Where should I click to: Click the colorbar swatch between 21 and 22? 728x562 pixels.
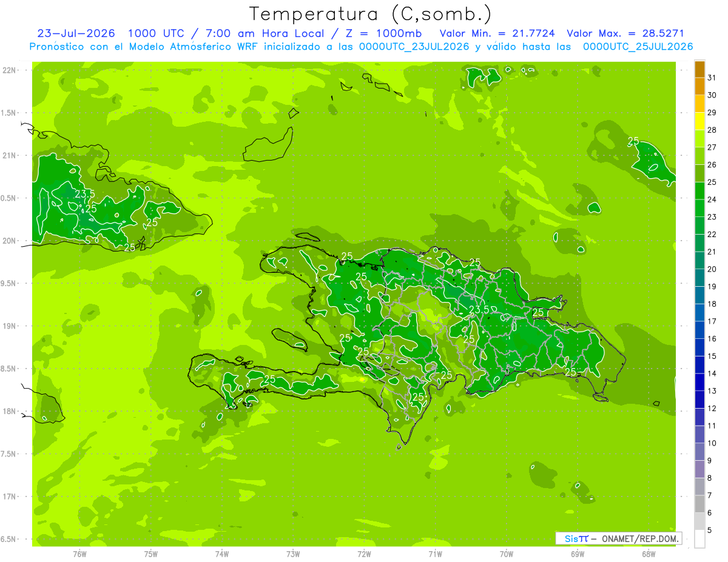699,243
